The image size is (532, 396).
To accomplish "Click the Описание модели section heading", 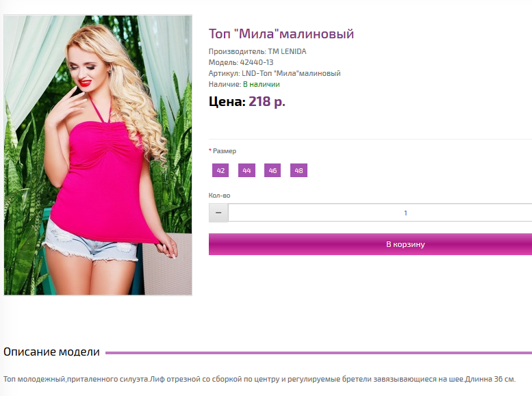I will click(51, 352).
